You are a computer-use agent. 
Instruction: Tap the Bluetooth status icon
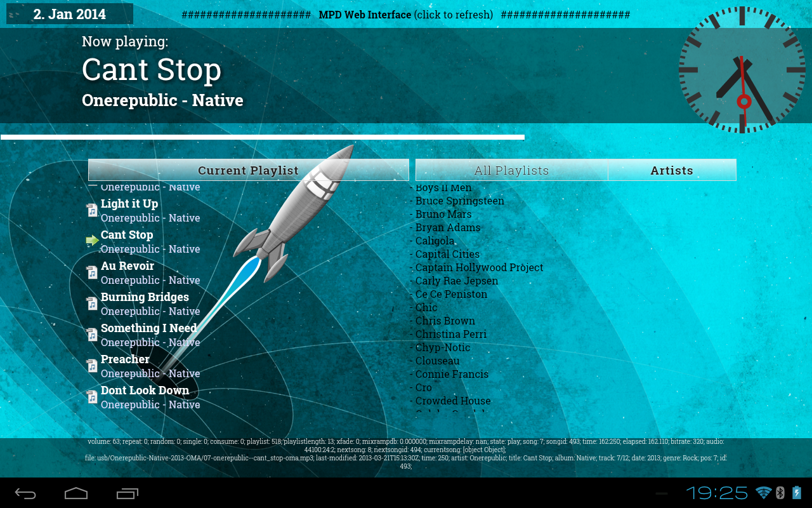point(780,493)
